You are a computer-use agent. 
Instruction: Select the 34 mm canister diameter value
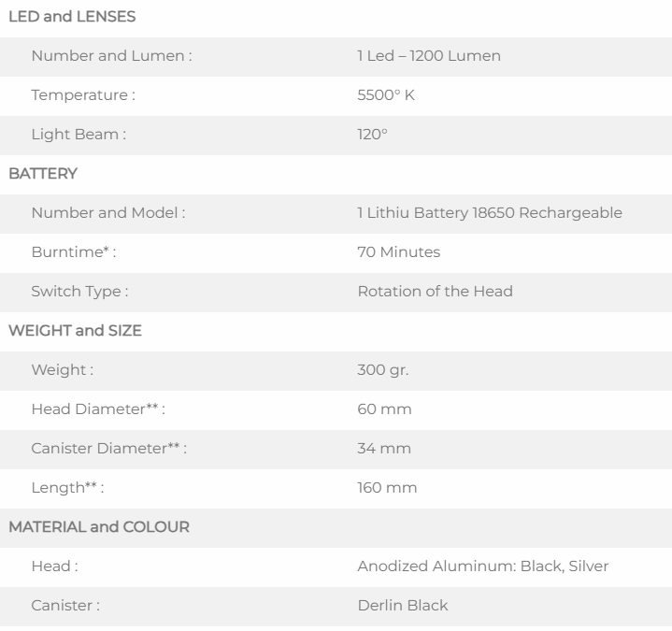(384, 449)
